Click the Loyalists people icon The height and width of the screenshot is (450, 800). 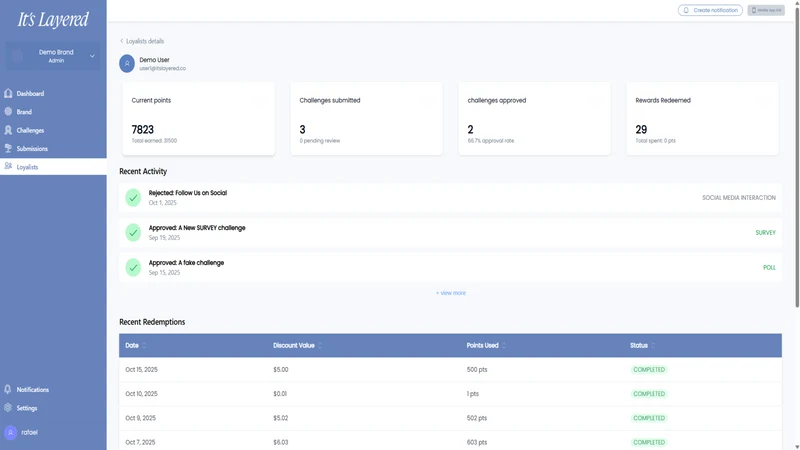tap(8, 166)
